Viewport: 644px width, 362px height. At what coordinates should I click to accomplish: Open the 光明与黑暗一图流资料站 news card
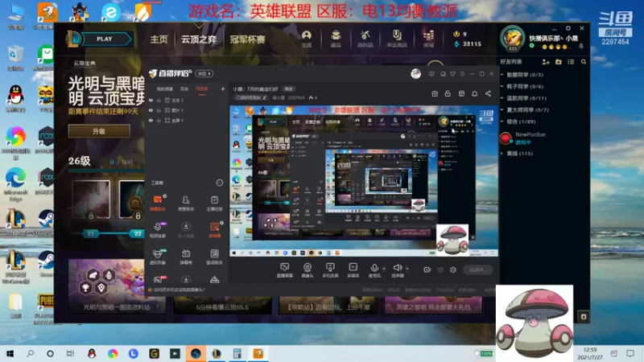tap(117, 286)
